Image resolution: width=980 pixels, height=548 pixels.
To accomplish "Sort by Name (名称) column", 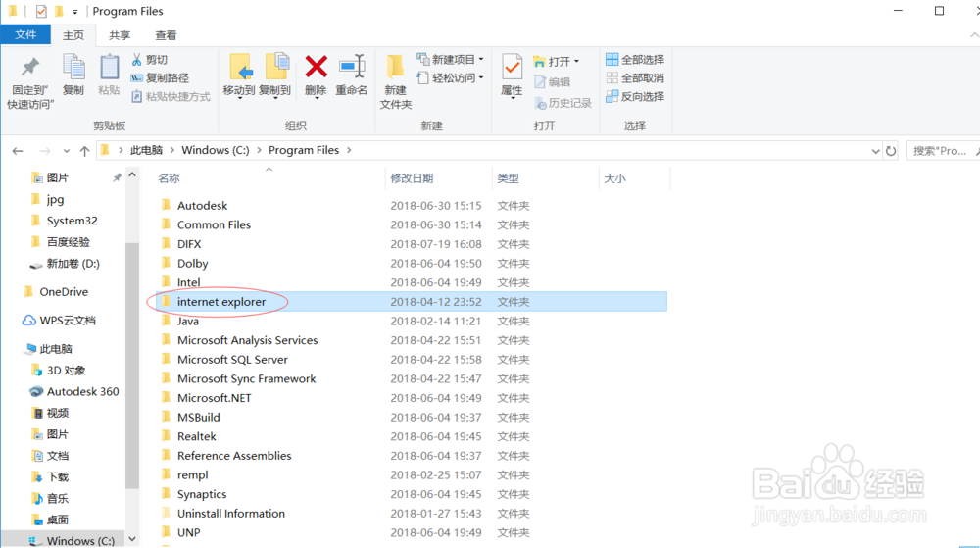I will click(x=269, y=178).
